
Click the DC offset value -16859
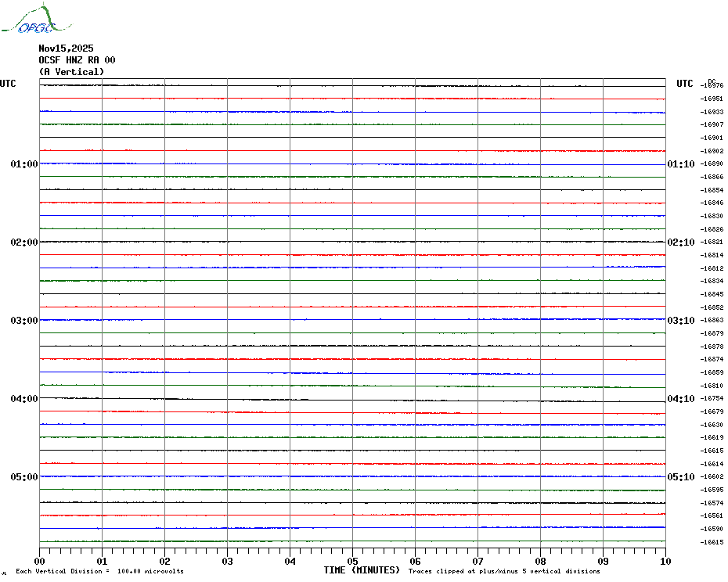pos(712,372)
